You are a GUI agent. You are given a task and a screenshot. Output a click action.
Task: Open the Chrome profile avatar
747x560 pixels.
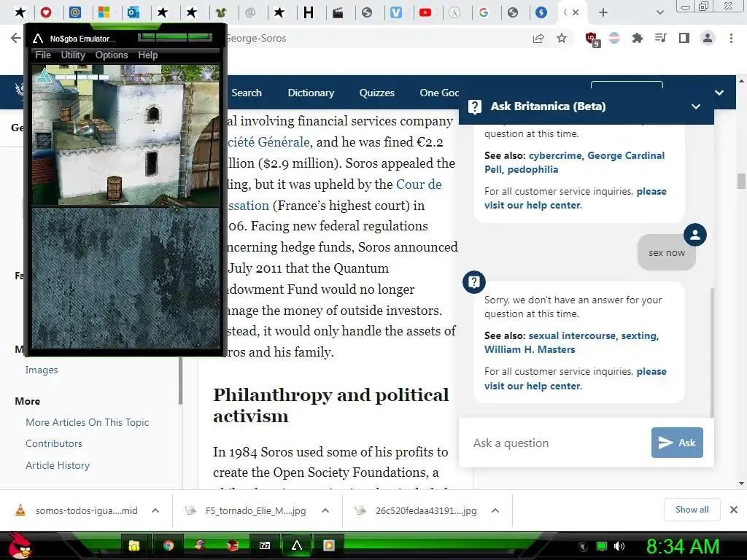pyautogui.click(x=708, y=38)
